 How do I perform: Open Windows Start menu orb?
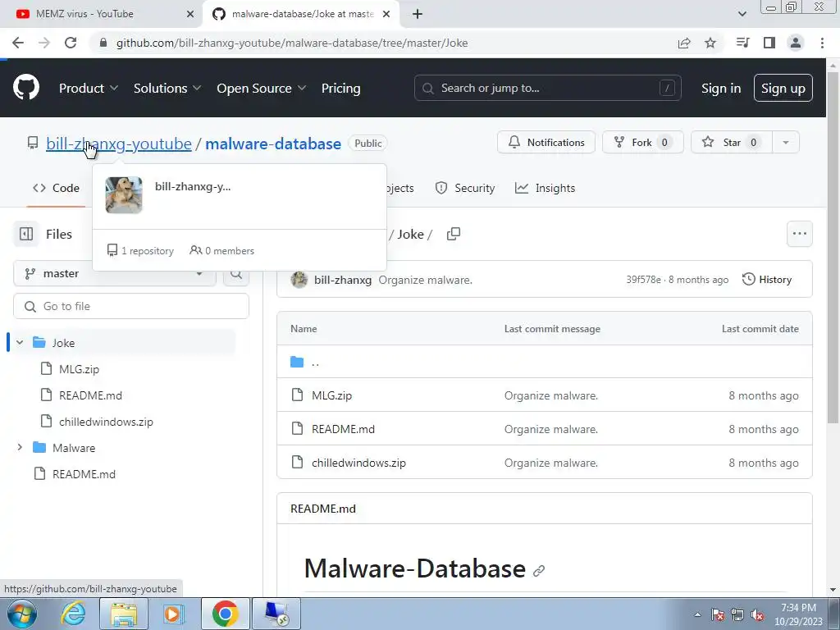[x=21, y=614]
